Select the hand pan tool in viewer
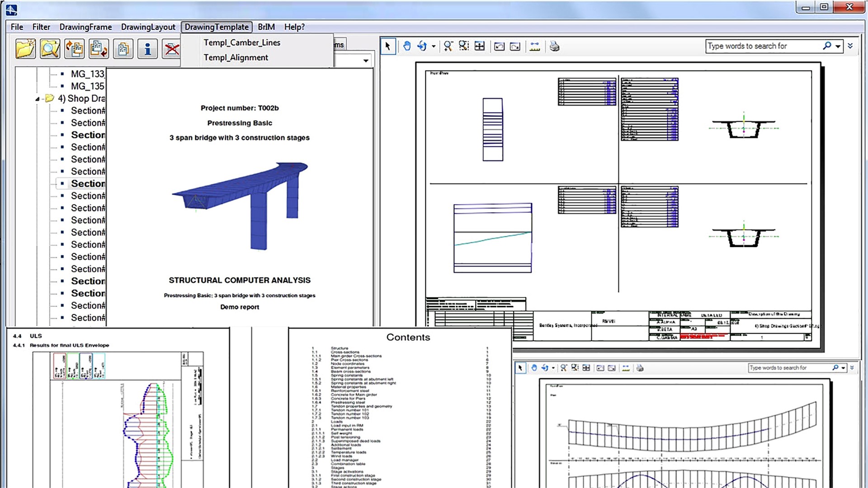 406,46
